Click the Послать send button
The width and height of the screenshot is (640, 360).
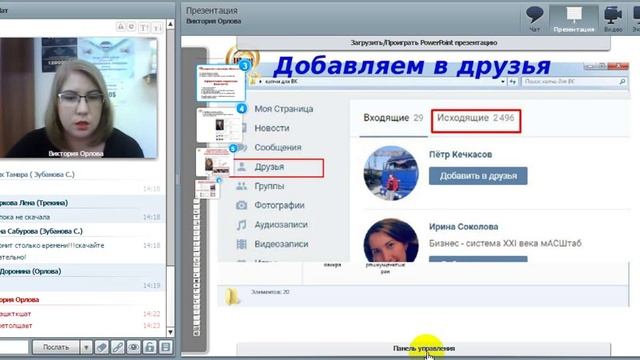point(56,347)
